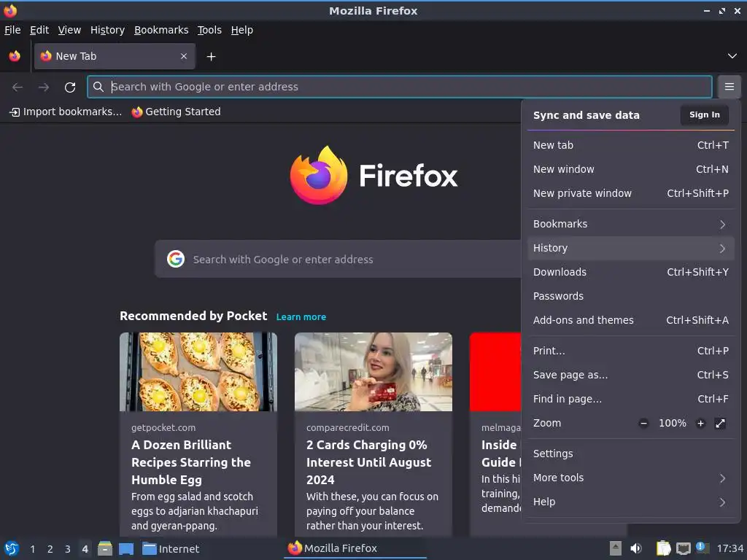Viewport: 747px width, 560px height.
Task: Open the File menu
Action: pos(12,30)
